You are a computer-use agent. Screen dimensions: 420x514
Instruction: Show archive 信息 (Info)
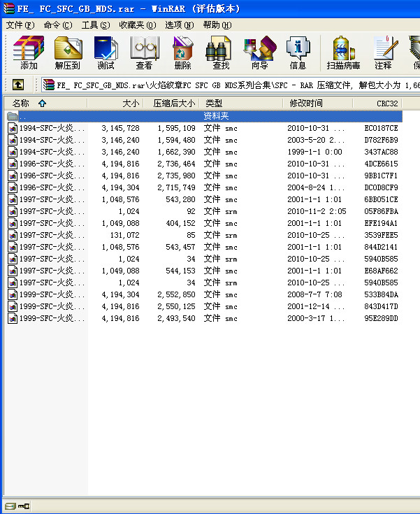pyautogui.click(x=298, y=52)
